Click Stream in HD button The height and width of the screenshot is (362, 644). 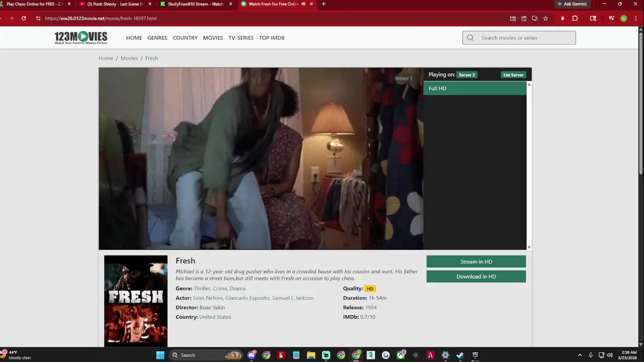pos(476,261)
